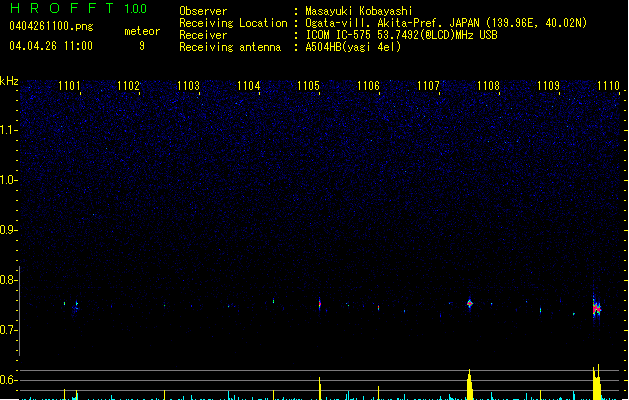Click the 1109 time axis marker
Screen dimensions: 629x400
(x=548, y=86)
